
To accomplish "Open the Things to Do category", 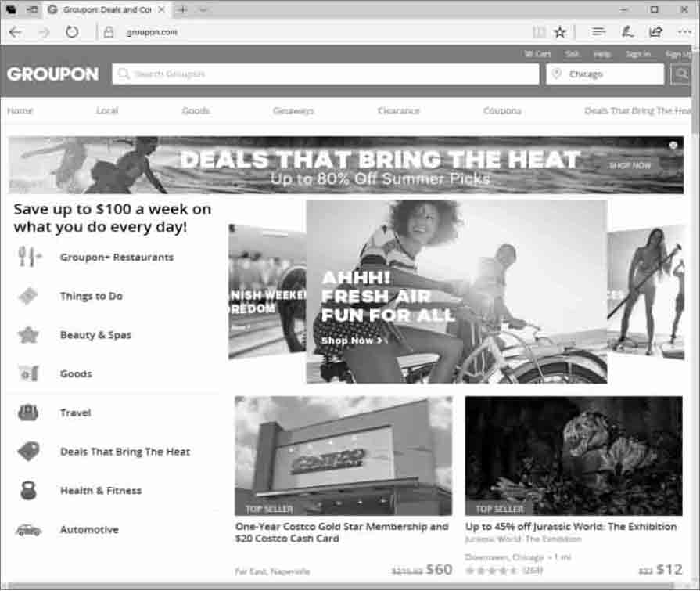I will [91, 296].
